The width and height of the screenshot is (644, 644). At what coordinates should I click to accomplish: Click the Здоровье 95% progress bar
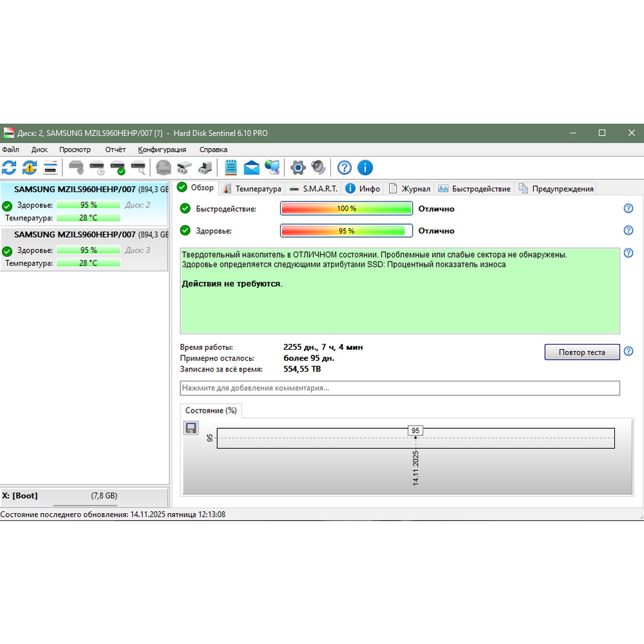click(x=346, y=231)
